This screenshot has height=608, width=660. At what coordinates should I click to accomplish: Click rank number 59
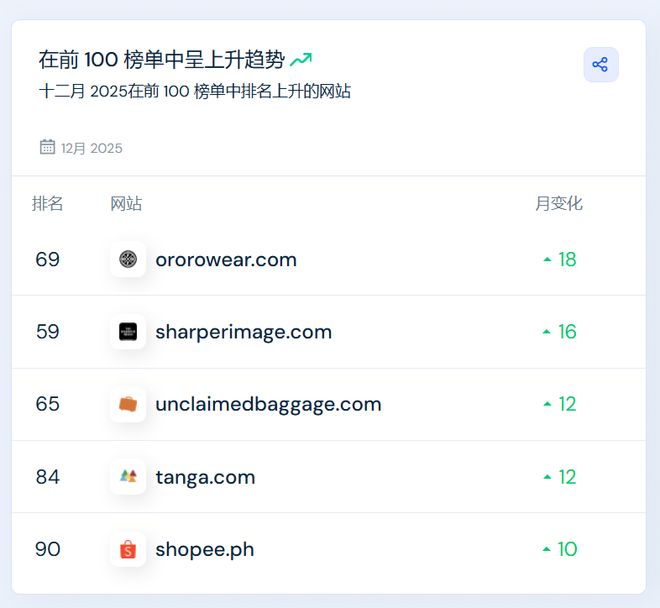coord(48,332)
